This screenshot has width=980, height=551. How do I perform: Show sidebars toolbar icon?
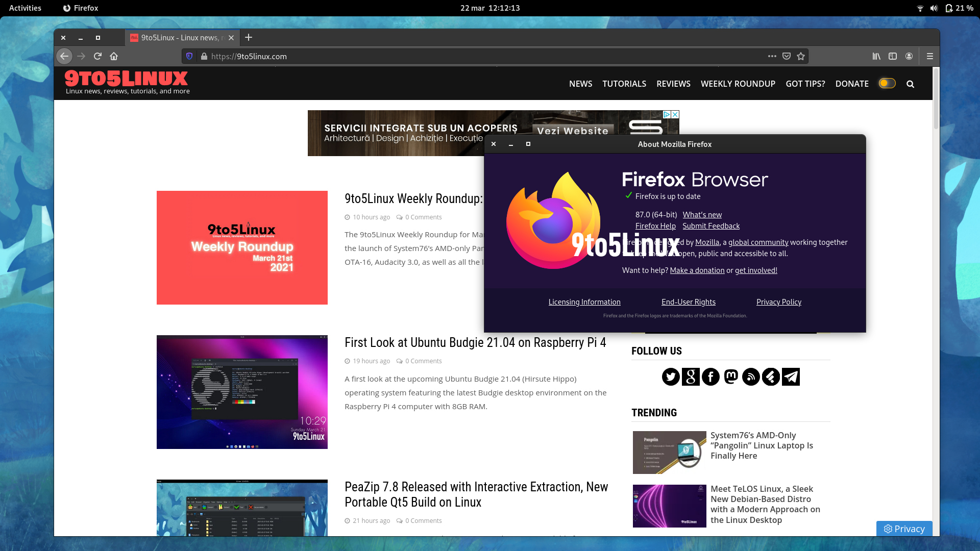point(893,56)
